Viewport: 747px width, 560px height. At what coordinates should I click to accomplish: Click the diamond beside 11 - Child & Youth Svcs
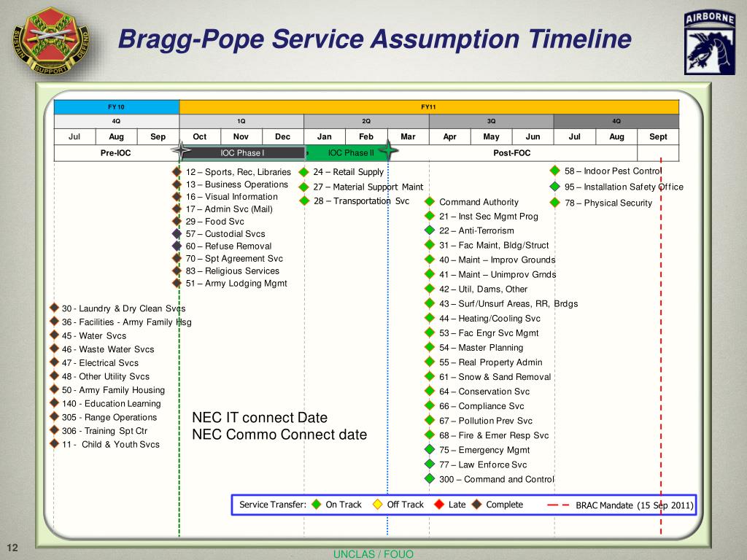(x=54, y=444)
